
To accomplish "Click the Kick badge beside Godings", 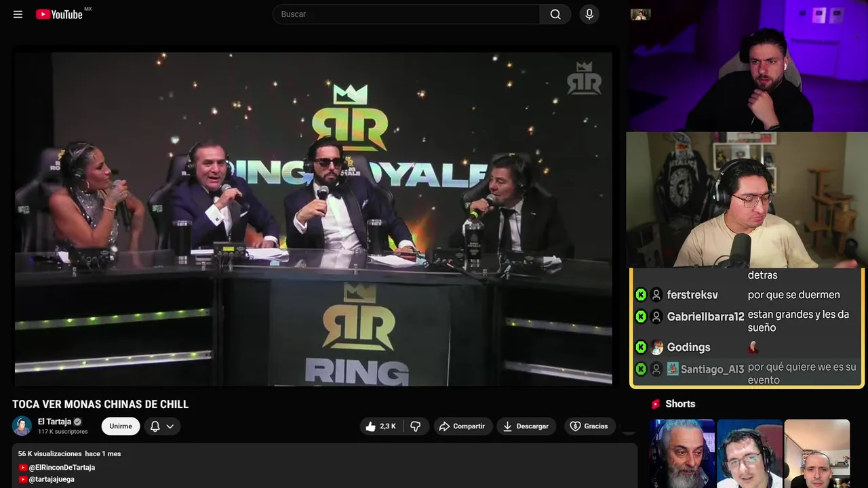I will pyautogui.click(x=641, y=348).
